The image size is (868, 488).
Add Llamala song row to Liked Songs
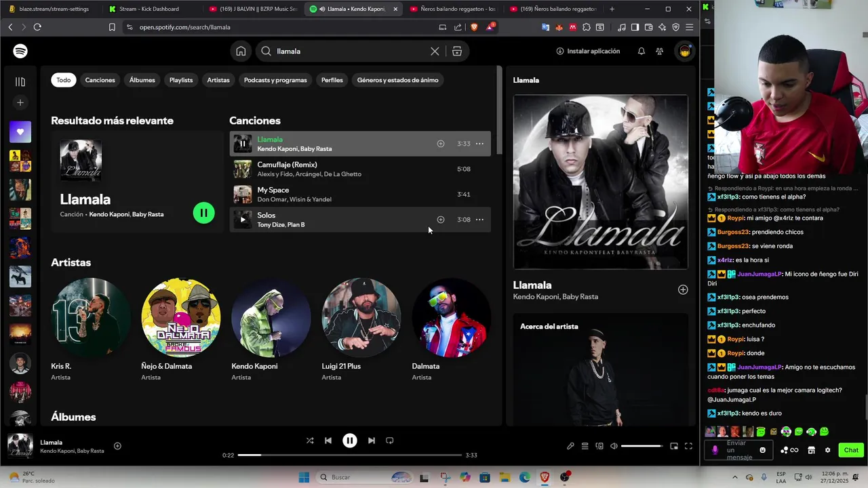[440, 144]
